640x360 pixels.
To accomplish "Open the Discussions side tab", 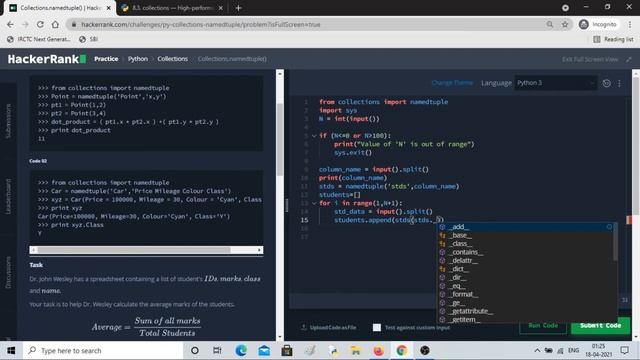I will [x=8, y=272].
